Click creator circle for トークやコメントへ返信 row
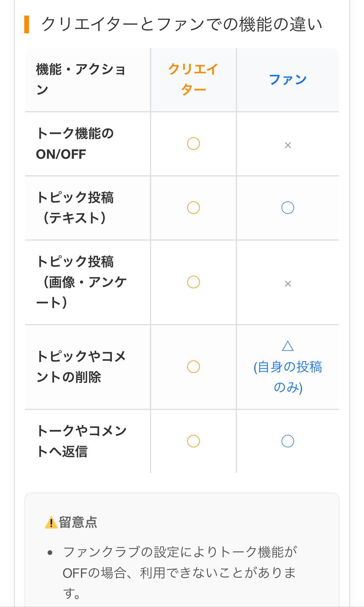The width and height of the screenshot is (364, 607). pos(193,441)
